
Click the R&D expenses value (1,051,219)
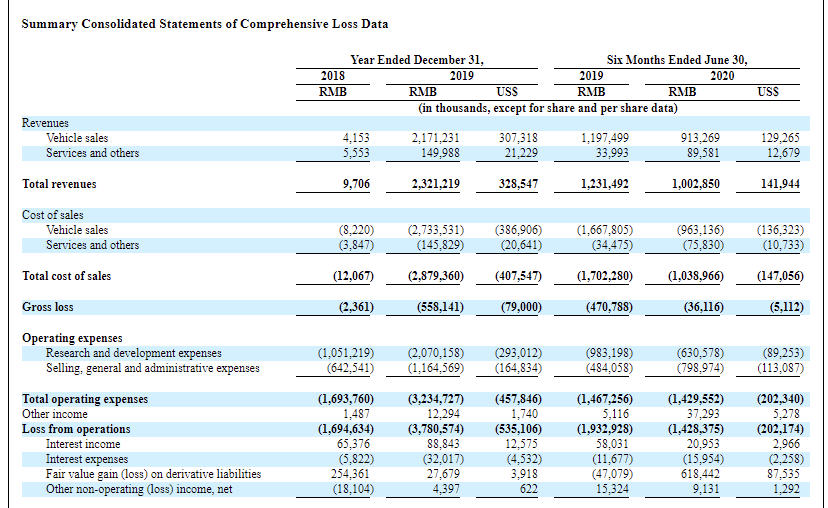click(345, 353)
